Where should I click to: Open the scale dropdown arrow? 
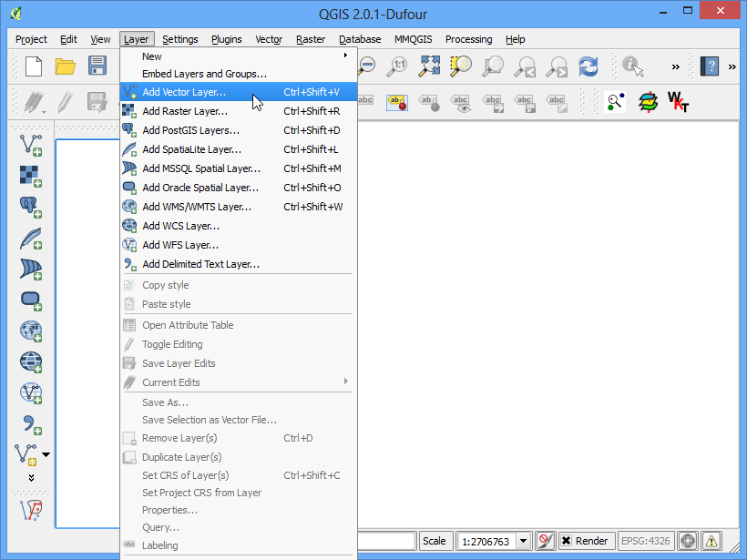point(524,541)
